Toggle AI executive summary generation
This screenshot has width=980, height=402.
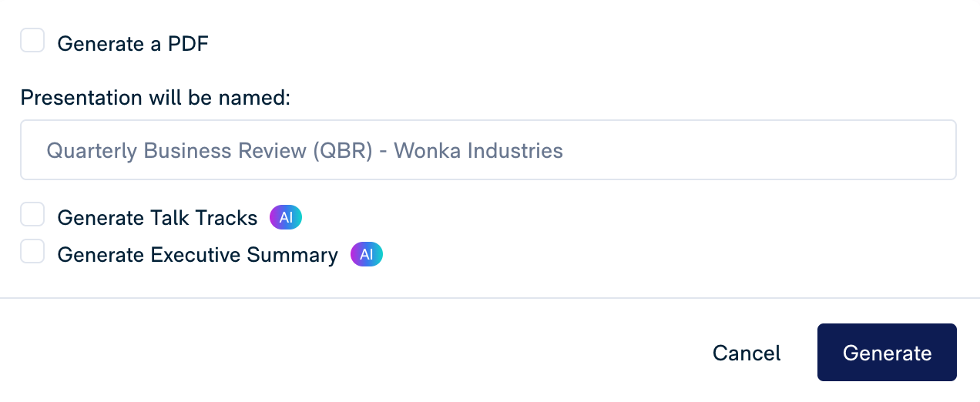pos(32,252)
